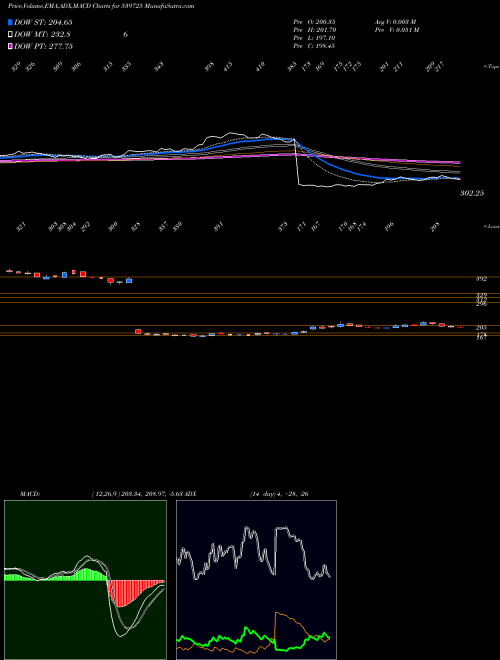Click the 196 value in the Lows row
500x660 pixels.
(389, 226)
